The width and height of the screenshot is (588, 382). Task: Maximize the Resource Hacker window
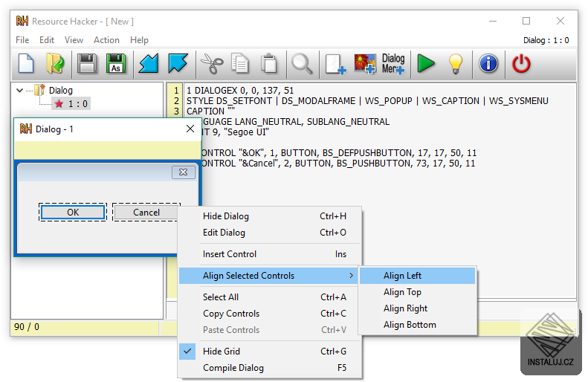526,21
